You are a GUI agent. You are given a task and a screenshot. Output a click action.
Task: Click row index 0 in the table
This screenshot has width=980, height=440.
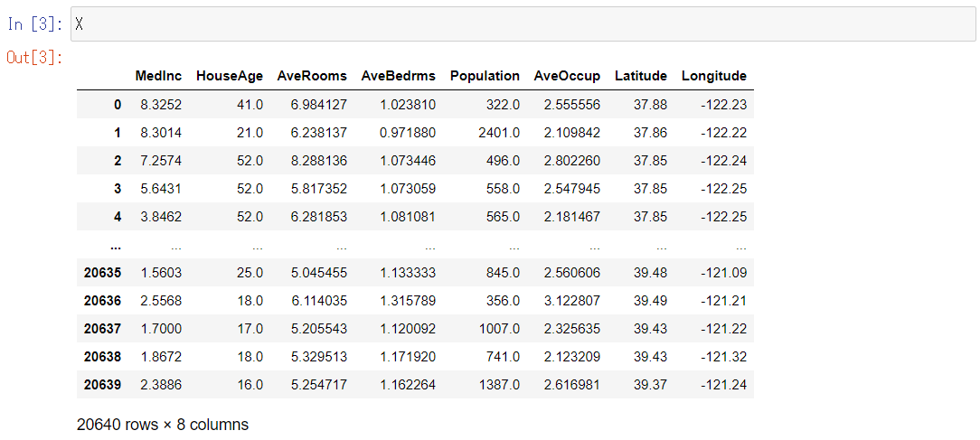click(117, 105)
